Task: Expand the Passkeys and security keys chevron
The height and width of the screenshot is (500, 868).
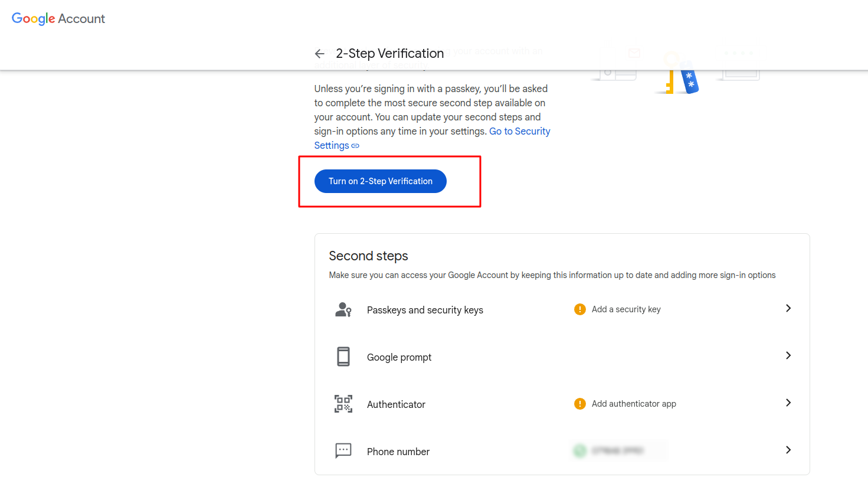Action: 788,308
